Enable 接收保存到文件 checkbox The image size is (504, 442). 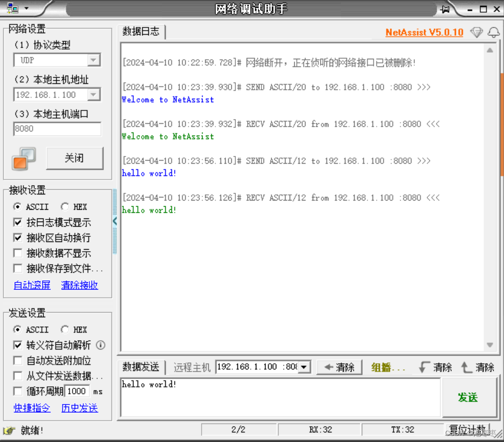click(x=18, y=268)
